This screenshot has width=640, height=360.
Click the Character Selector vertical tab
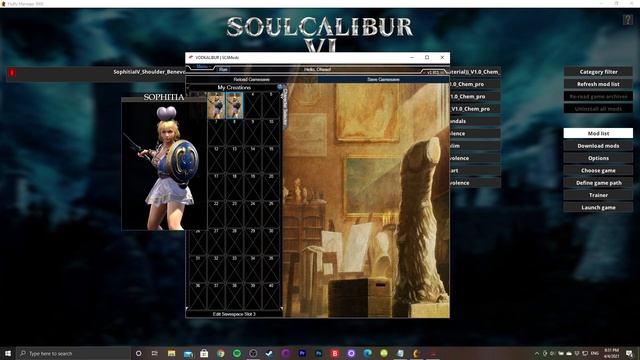point(285,107)
